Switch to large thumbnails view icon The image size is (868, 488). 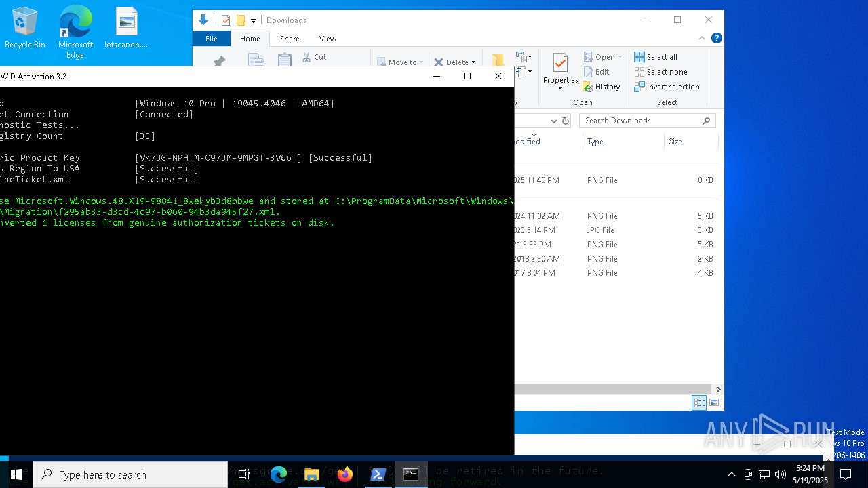click(x=713, y=403)
